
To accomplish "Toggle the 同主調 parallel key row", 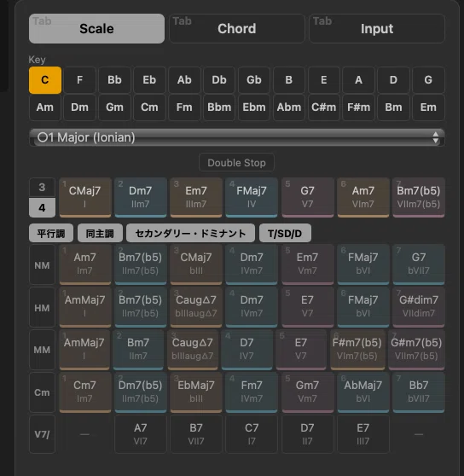I will pyautogui.click(x=100, y=233).
